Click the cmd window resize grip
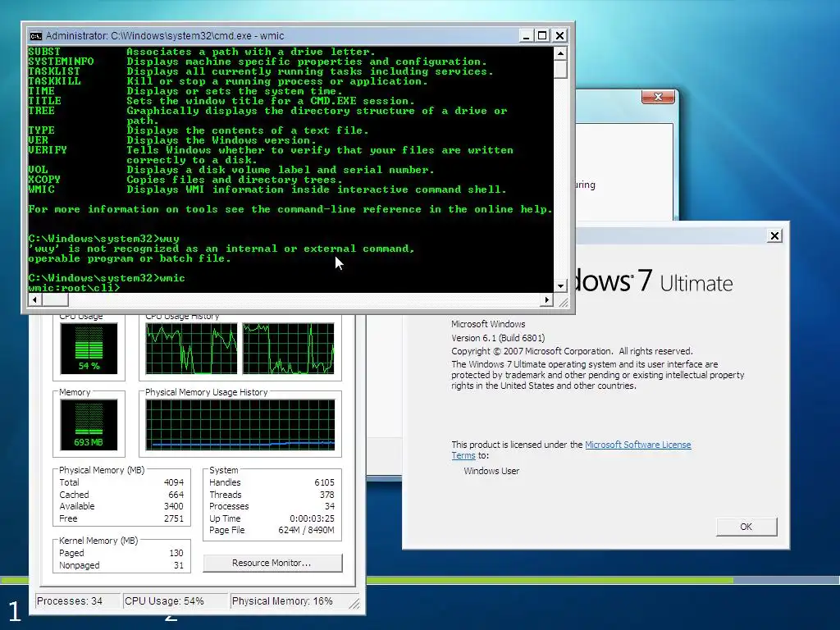 (563, 302)
